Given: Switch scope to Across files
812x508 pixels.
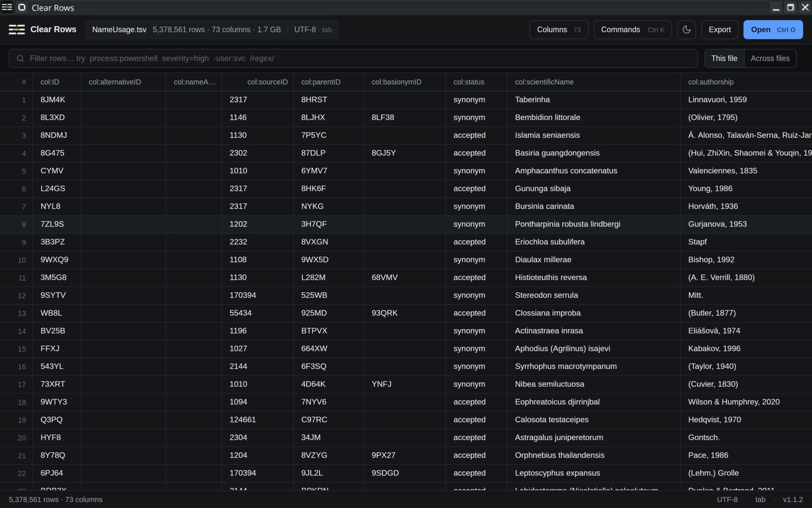Looking at the screenshot, I should click(x=770, y=58).
